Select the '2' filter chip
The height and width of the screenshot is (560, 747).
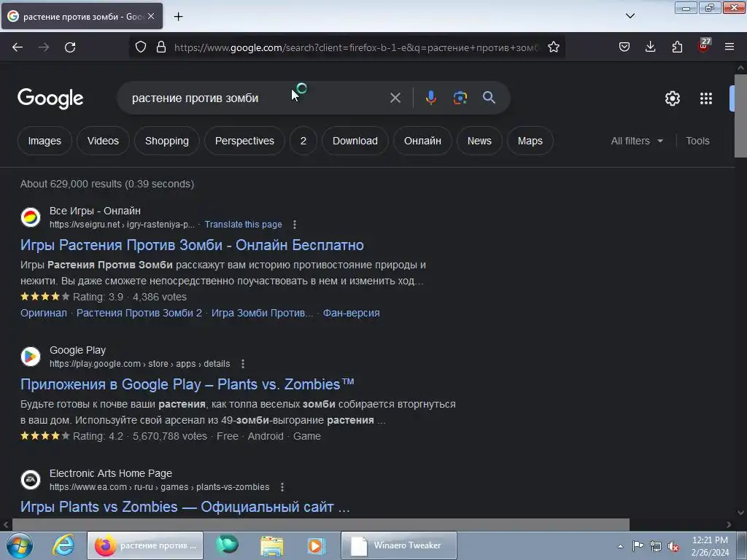coord(303,141)
